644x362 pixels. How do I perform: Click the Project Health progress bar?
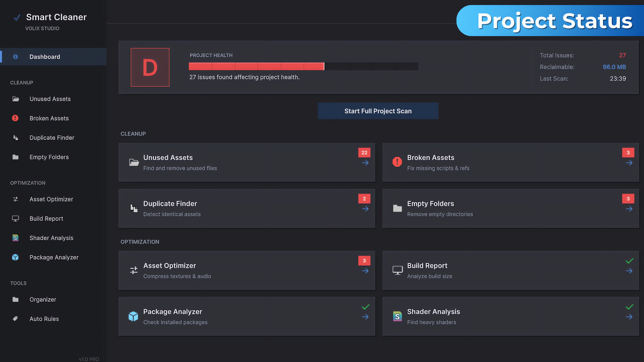point(303,66)
